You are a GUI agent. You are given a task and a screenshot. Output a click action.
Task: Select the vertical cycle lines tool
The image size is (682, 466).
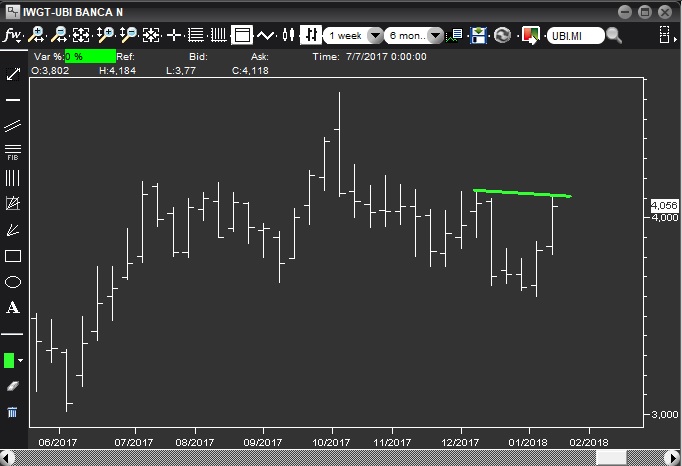coord(13,178)
